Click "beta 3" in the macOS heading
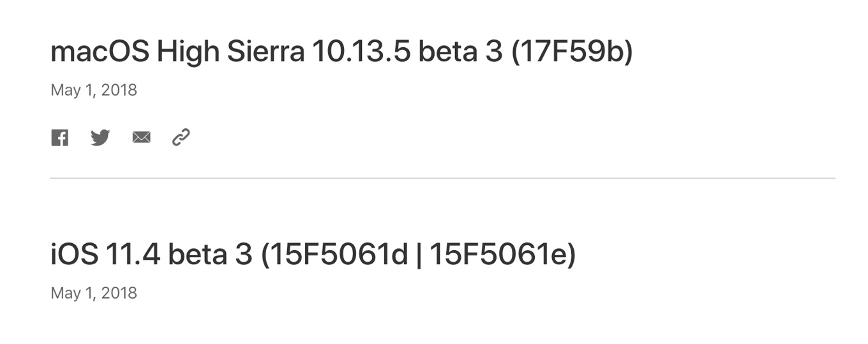 pos(461,52)
